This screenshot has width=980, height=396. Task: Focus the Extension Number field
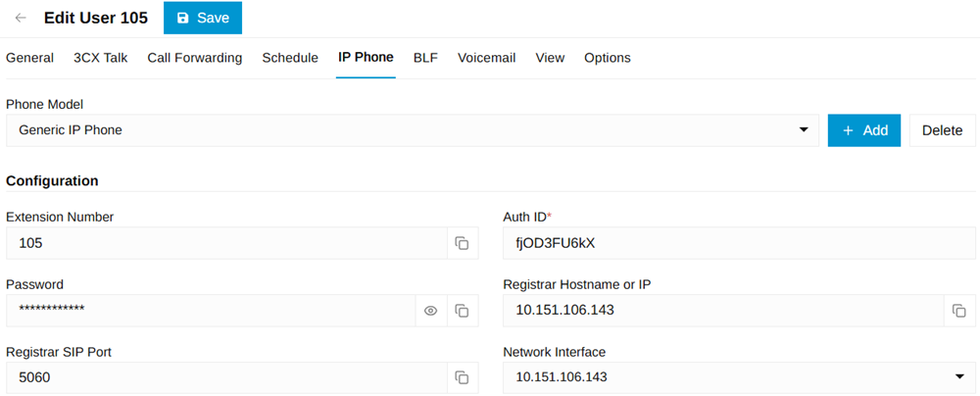click(226, 243)
